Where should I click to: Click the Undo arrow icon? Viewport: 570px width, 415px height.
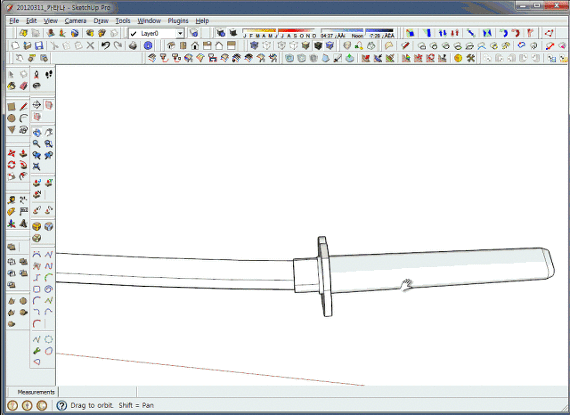[105, 45]
